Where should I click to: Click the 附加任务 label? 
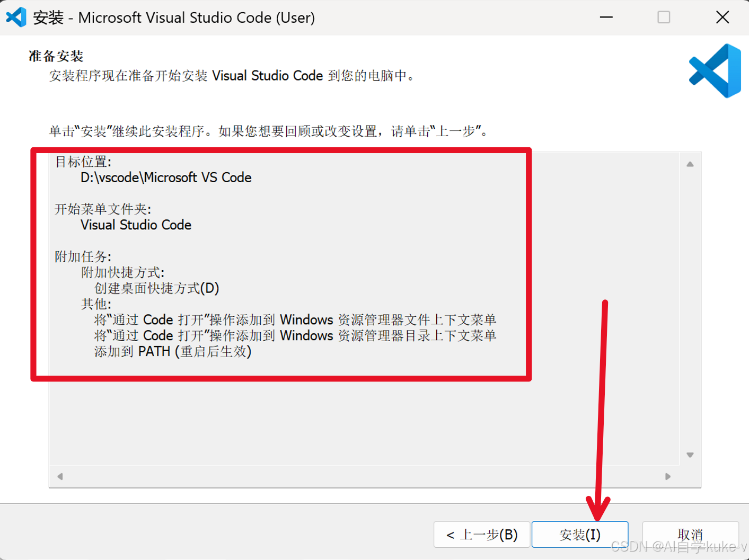83,256
